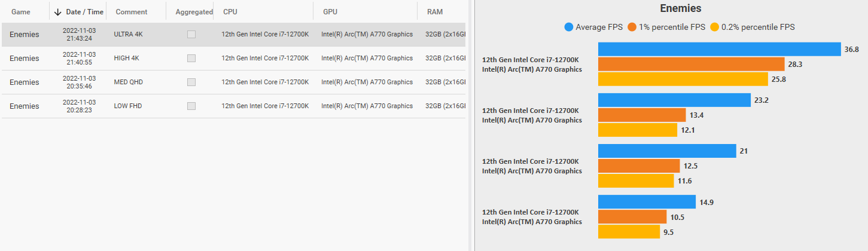This screenshot has width=868, height=251.
Task: Sort by the Game column header
Action: point(21,12)
